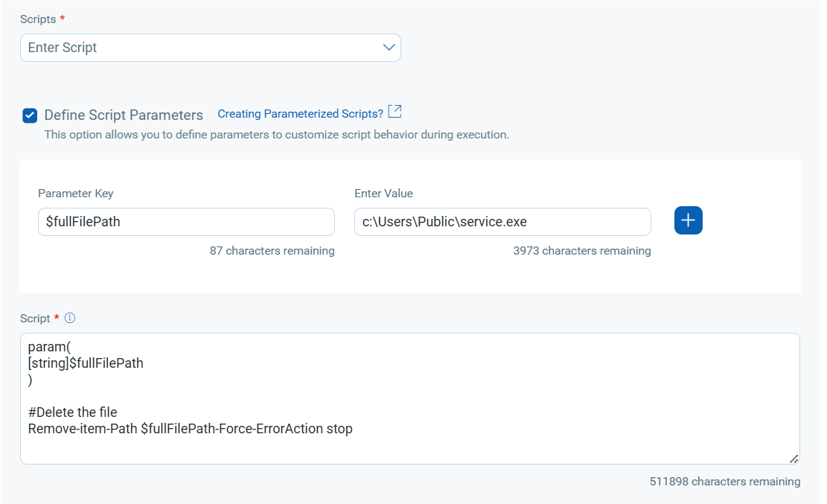Click the plus icon to add parameter

688,220
